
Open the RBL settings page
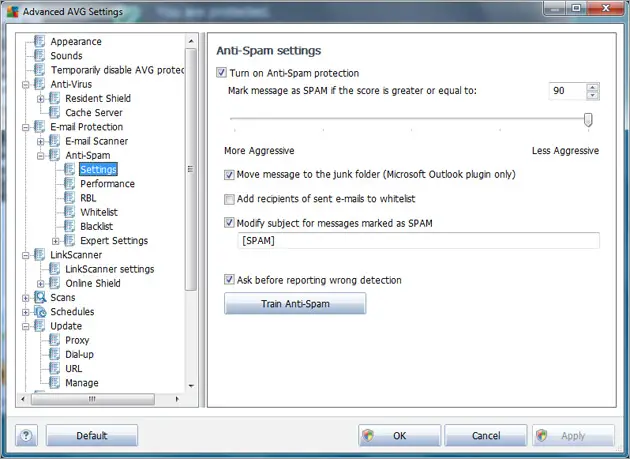88,198
